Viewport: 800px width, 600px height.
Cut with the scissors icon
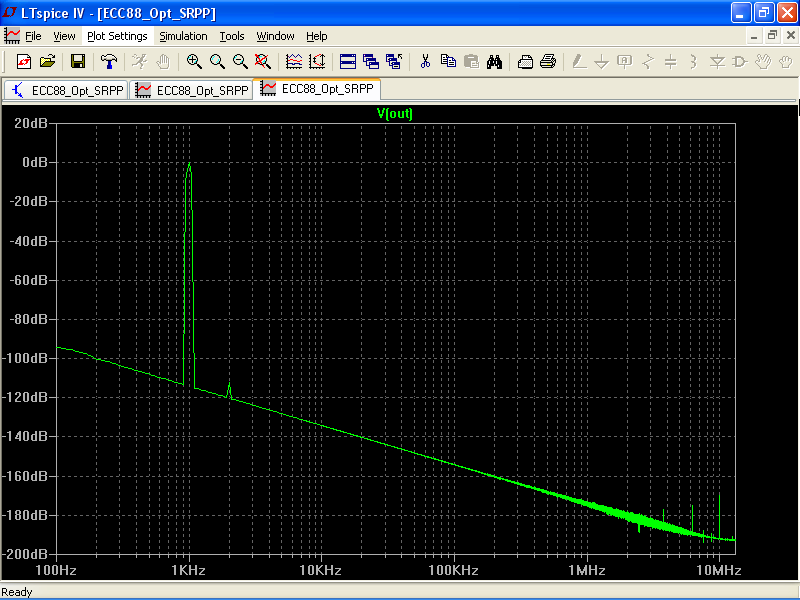click(425, 62)
